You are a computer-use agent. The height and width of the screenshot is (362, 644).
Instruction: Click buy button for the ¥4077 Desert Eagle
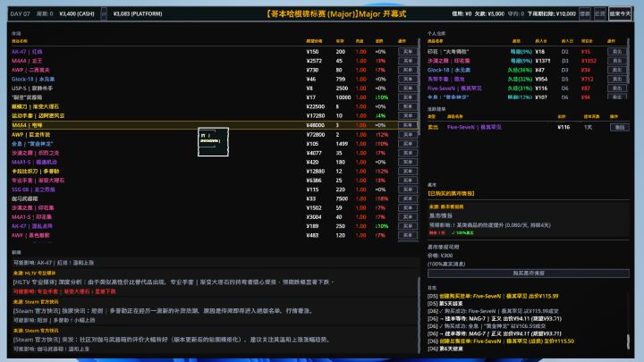408,153
